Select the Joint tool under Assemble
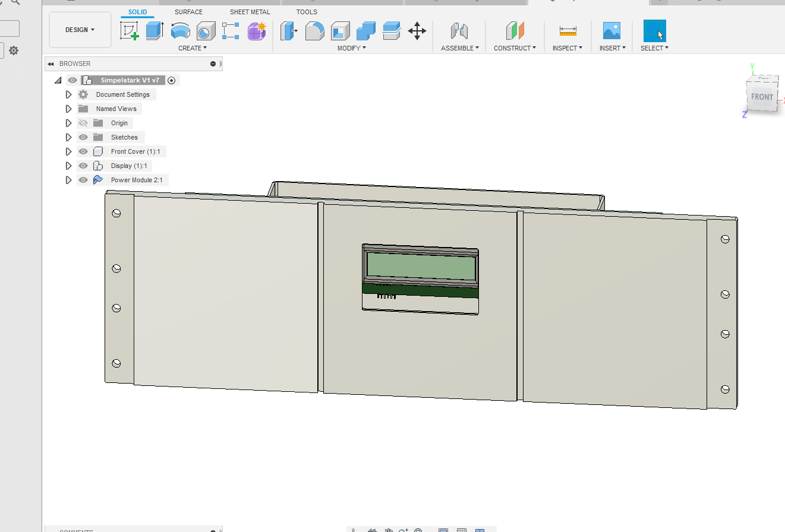The height and width of the screenshot is (532, 785). (x=459, y=31)
